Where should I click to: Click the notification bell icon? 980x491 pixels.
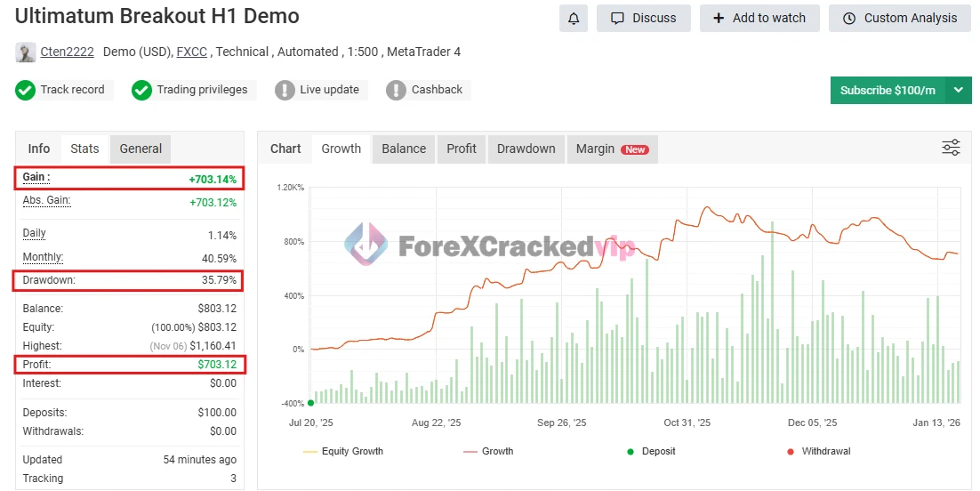(x=574, y=18)
